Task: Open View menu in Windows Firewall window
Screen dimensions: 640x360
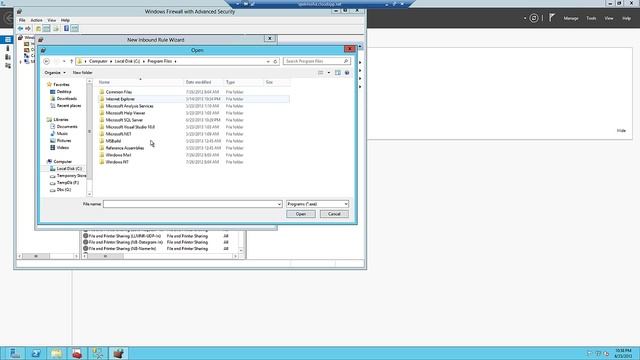Action: (51, 20)
